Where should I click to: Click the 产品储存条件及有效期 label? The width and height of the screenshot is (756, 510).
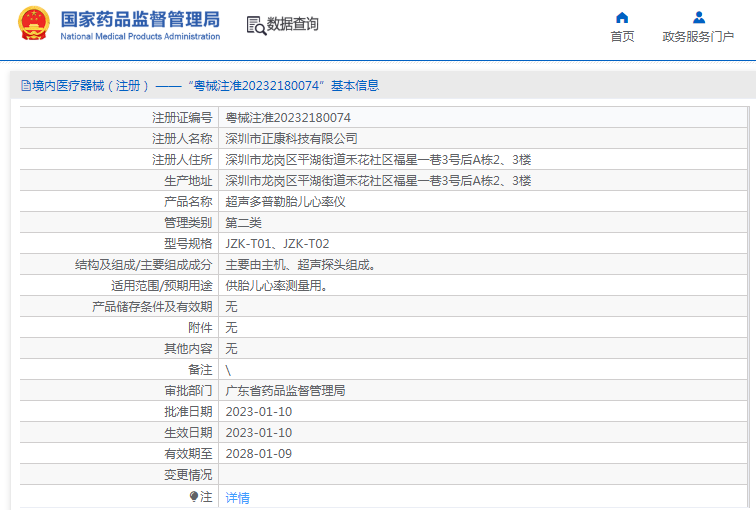[x=152, y=307]
